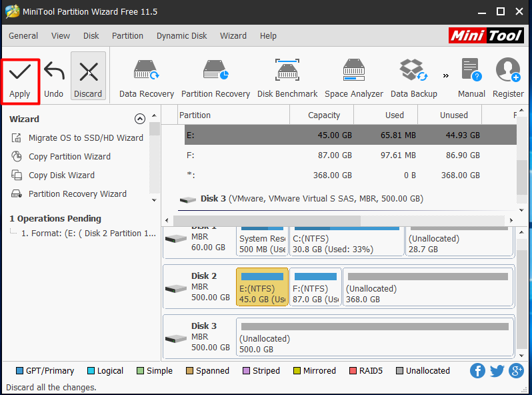Collapse the Wizard panel section
532x395 pixels.
tap(140, 119)
